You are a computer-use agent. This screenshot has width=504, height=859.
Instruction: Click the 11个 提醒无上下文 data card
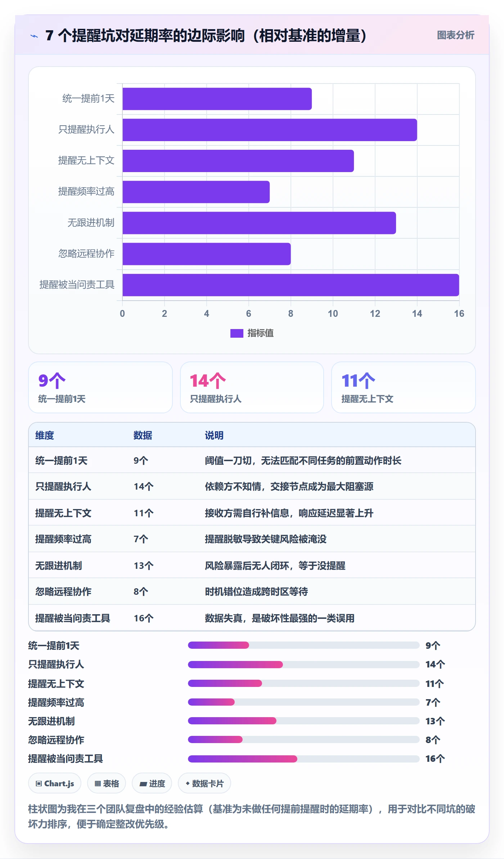[403, 387]
